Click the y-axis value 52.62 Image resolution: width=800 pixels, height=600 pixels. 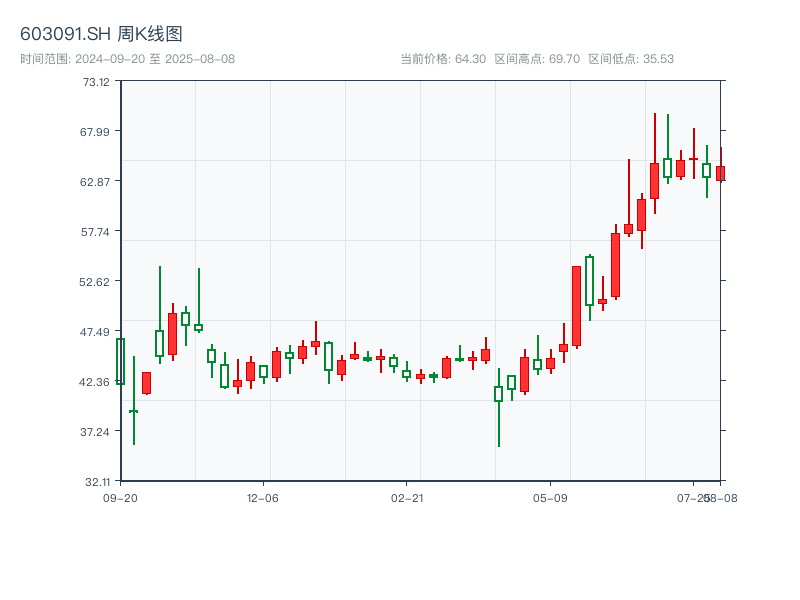point(94,282)
